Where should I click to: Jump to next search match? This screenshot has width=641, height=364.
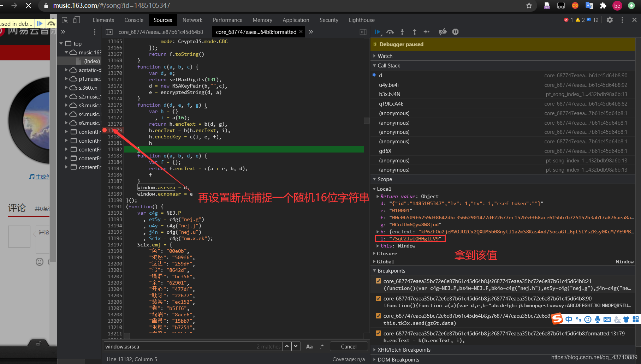pyautogui.click(x=296, y=346)
